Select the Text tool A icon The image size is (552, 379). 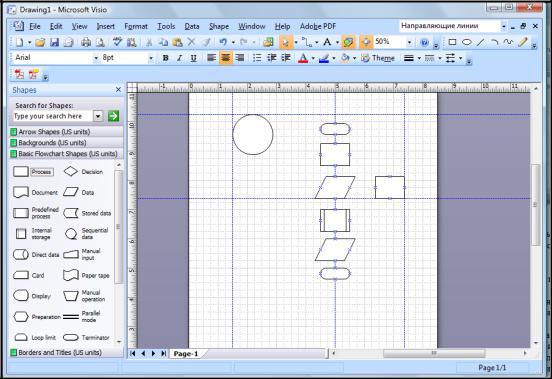pyautogui.click(x=327, y=42)
